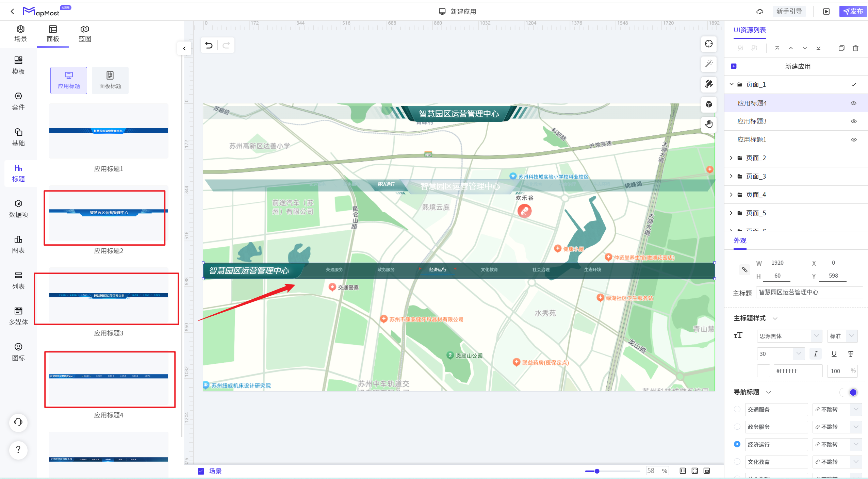Select the satellite tool icon
Screen dimensions: 868x479
709,84
